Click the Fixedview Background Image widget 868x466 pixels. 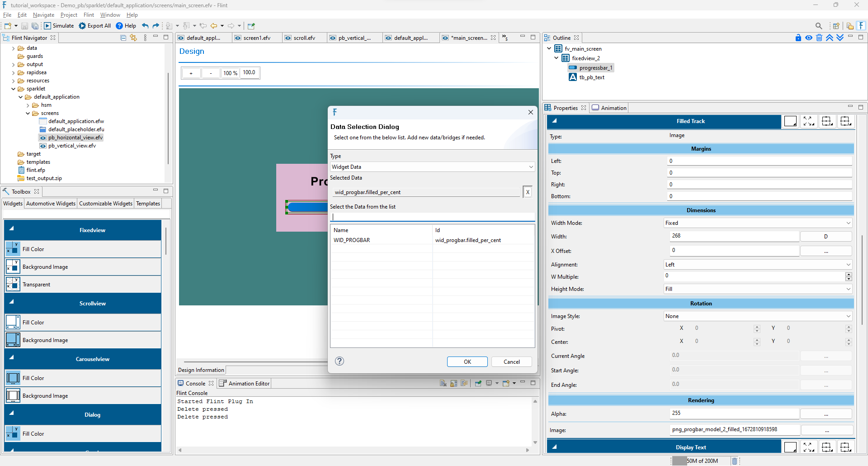pyautogui.click(x=83, y=267)
